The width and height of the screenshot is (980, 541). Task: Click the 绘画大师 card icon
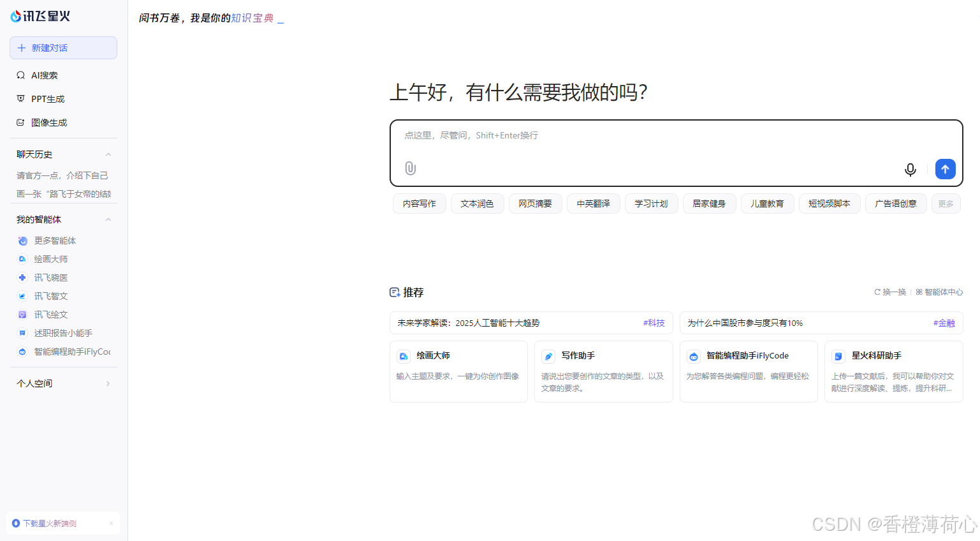(x=404, y=357)
